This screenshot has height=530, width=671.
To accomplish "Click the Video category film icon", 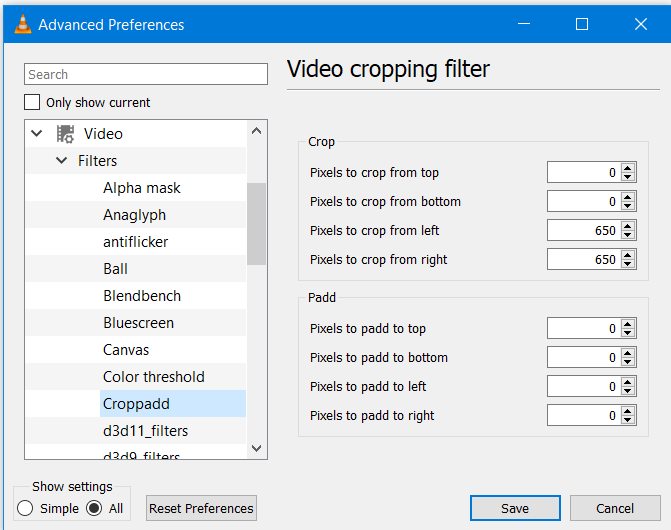I will pyautogui.click(x=66, y=134).
